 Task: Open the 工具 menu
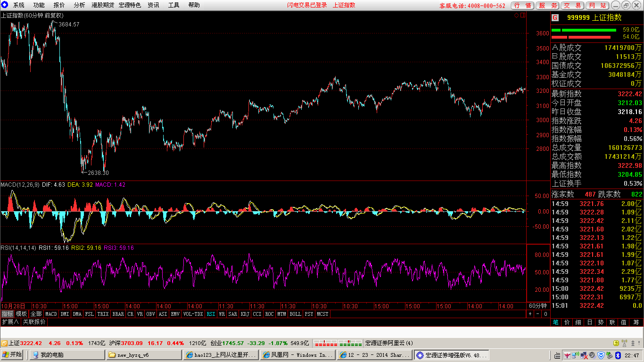coord(173,5)
